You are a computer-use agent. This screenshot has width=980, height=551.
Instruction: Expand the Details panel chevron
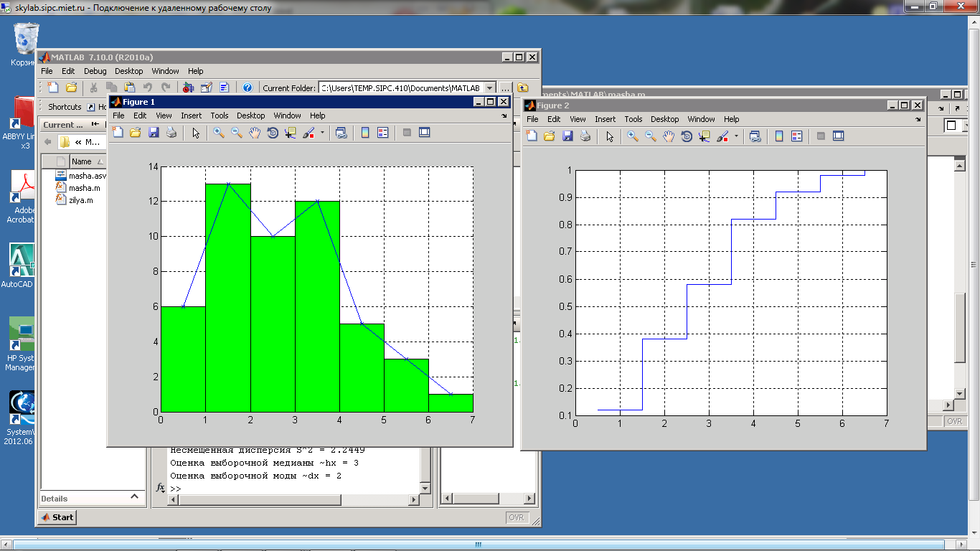pyautogui.click(x=134, y=496)
